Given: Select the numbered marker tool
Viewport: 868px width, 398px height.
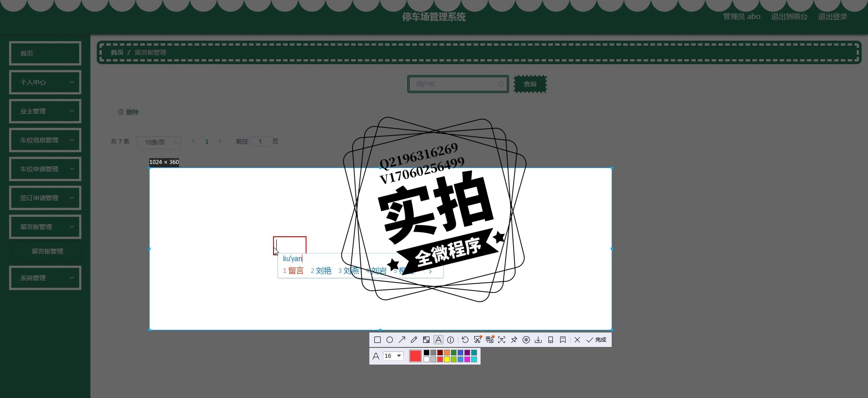Looking at the screenshot, I should click(x=451, y=340).
